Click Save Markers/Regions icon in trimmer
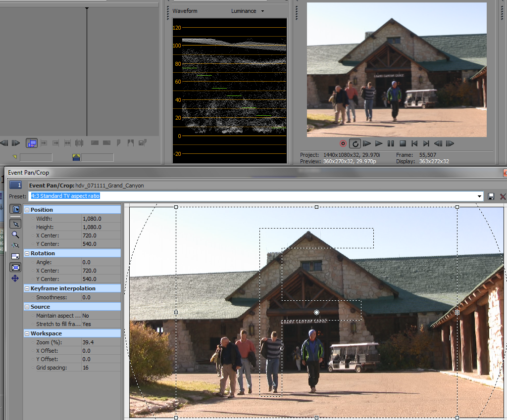Viewport: 507px width, 420px height. point(143,143)
